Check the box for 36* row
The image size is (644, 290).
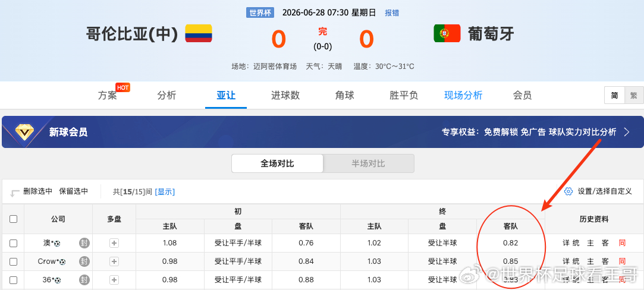click(14, 280)
